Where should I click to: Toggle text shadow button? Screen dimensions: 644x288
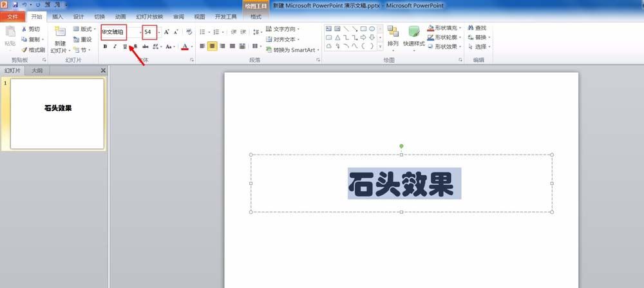[x=135, y=46]
